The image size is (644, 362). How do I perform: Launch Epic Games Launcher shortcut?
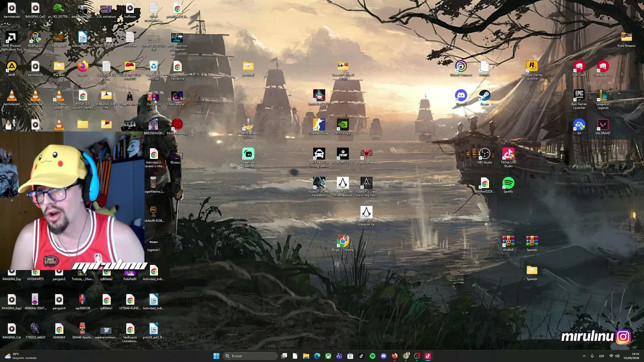[579, 100]
